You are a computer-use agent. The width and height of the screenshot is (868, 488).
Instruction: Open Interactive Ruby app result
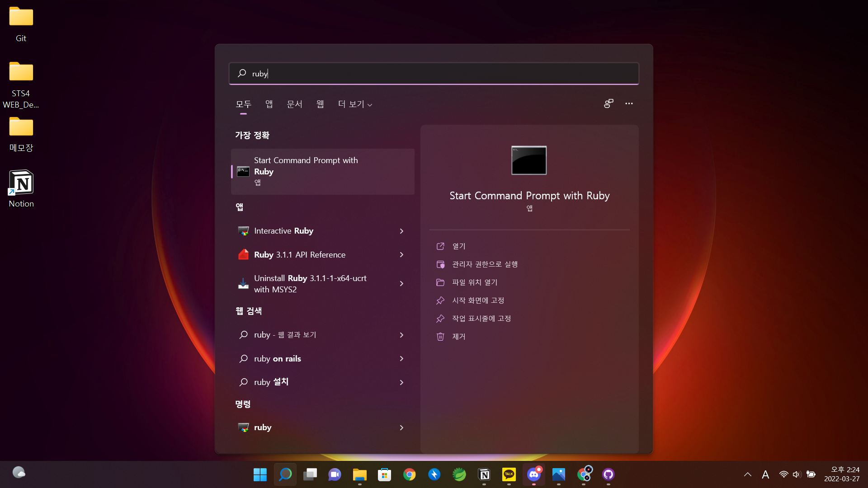click(x=283, y=231)
